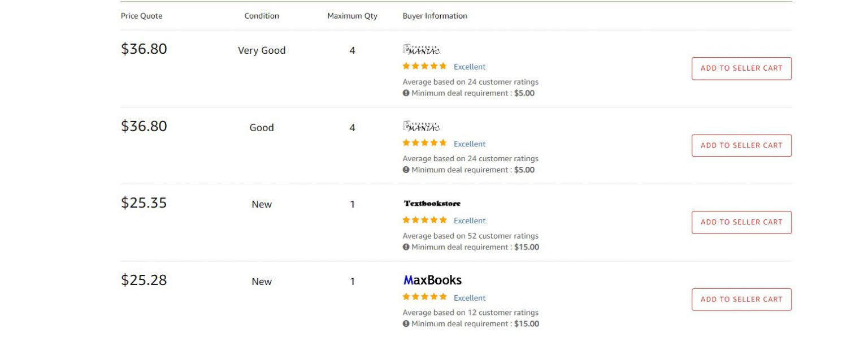Click the info icon beside Textbookstore's $15.00 minimum
Viewport: 868px width, 337px height.
[x=406, y=247]
